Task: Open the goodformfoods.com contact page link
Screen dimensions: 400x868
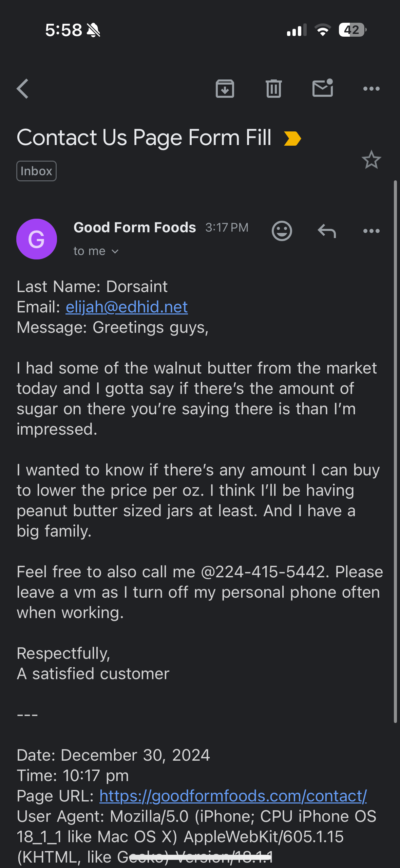Action: 233,796
